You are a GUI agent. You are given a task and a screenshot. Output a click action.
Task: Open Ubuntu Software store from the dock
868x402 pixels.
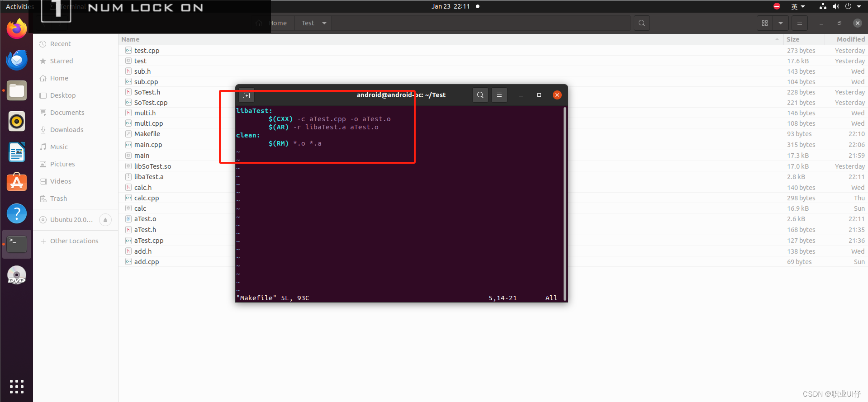coord(17,183)
